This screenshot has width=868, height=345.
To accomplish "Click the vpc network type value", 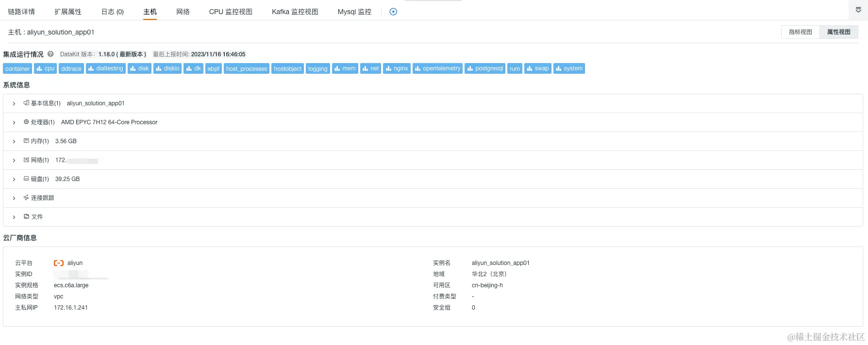I will point(59,296).
